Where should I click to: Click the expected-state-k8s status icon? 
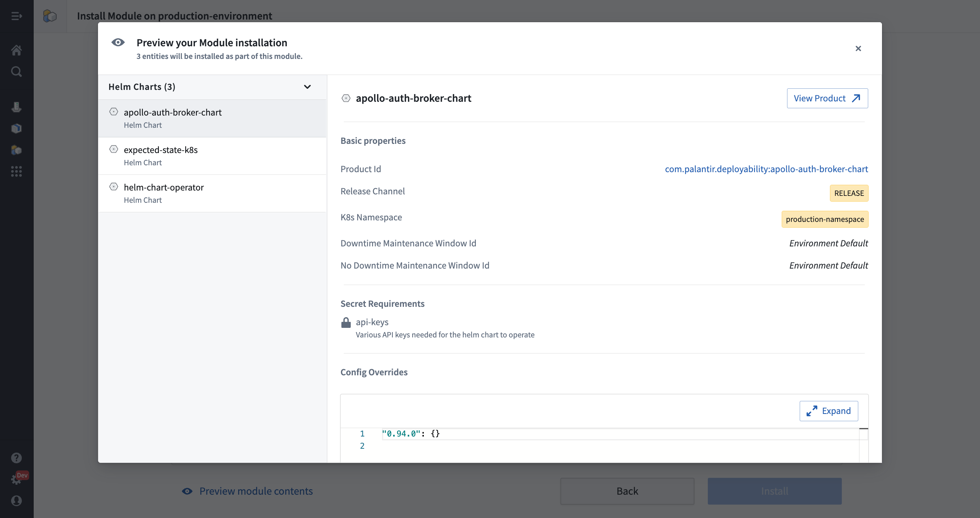point(113,149)
